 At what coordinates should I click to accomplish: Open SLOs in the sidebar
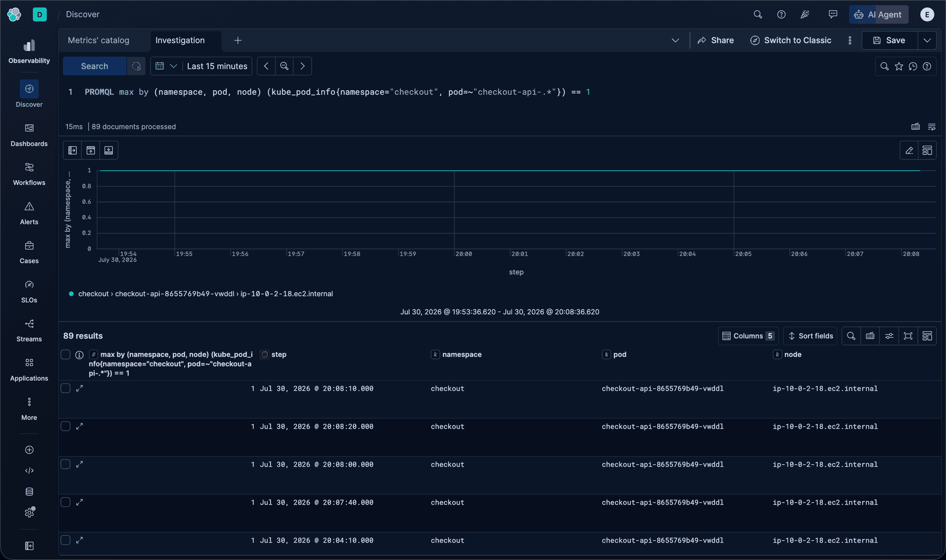point(29,291)
